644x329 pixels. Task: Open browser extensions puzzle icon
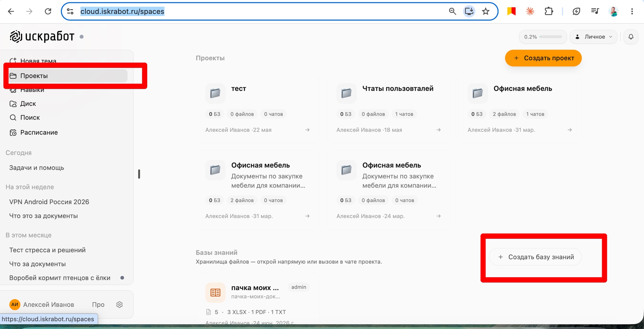(x=549, y=12)
